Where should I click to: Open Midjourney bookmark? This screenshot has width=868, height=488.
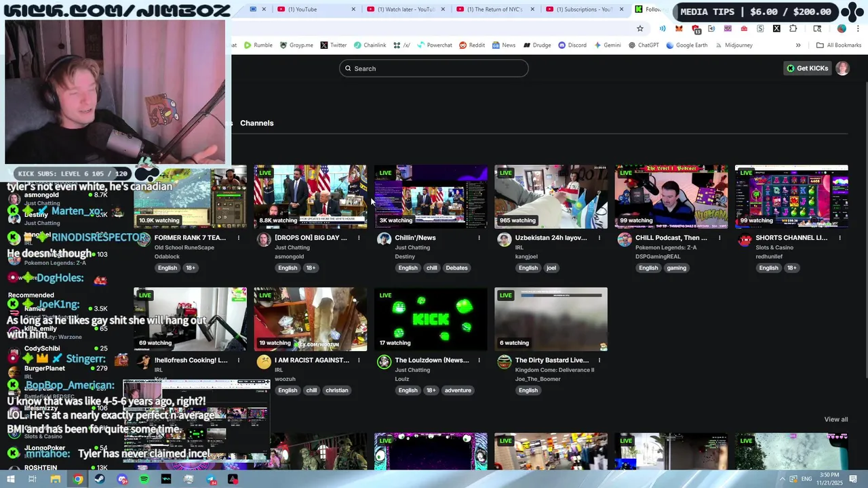pos(733,45)
